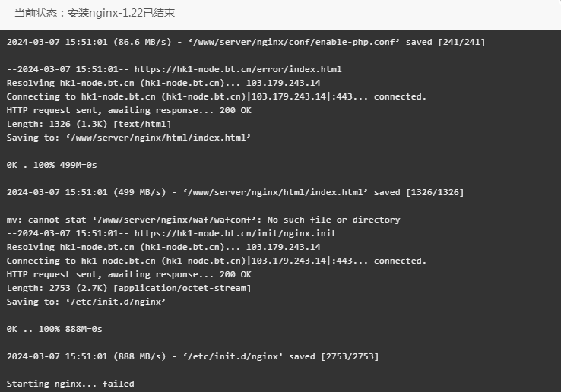Viewport: 561px width, 392px height.
Task: Click the first 'Resolving hk1-node.bt.cn' line
Action: tap(163, 83)
